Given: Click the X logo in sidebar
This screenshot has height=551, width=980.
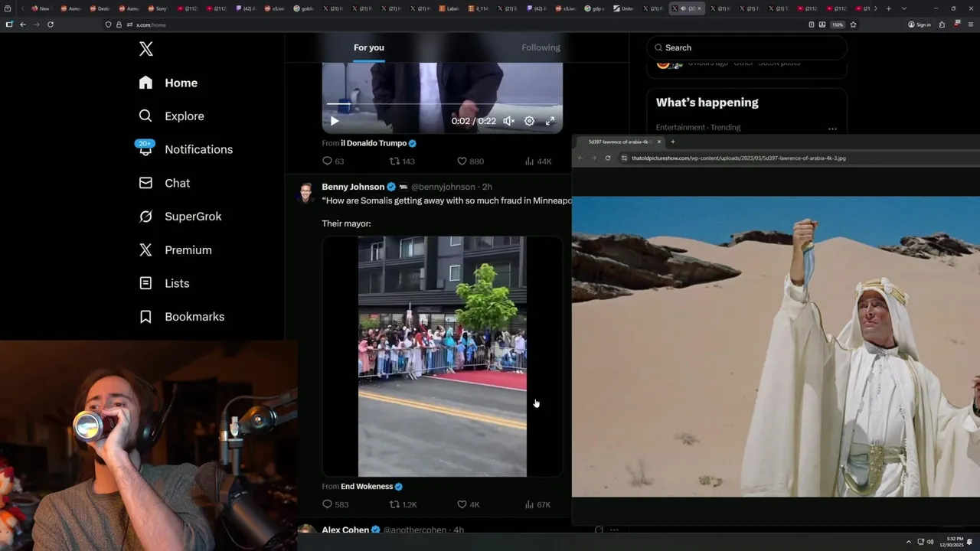Looking at the screenshot, I should pyautogui.click(x=146, y=49).
